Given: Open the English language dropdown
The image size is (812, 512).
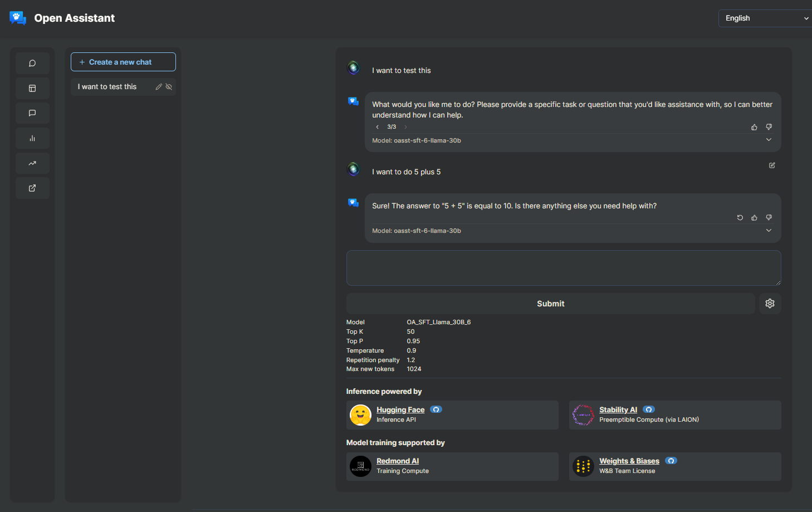Looking at the screenshot, I should click(764, 18).
